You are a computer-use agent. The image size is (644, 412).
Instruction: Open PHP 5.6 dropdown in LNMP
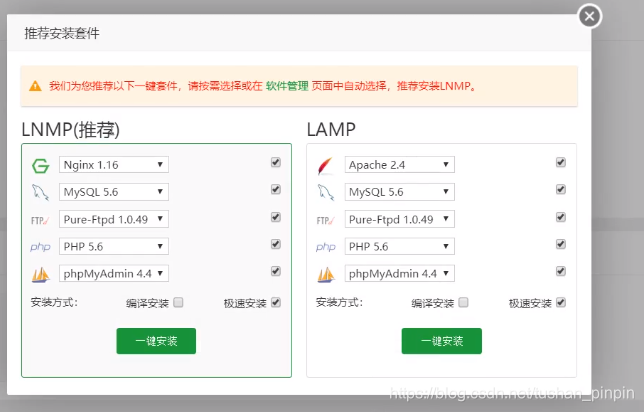pos(114,246)
